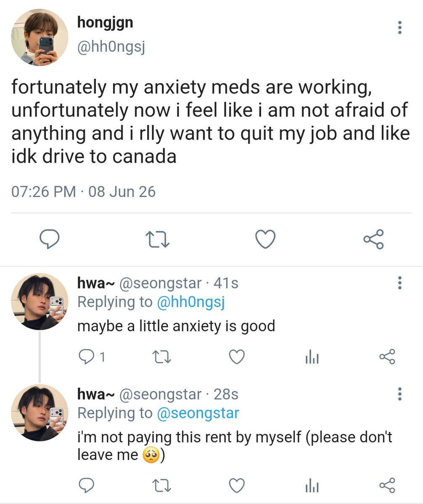Like the 'maybe a little anxiety is good' reply

237,357
